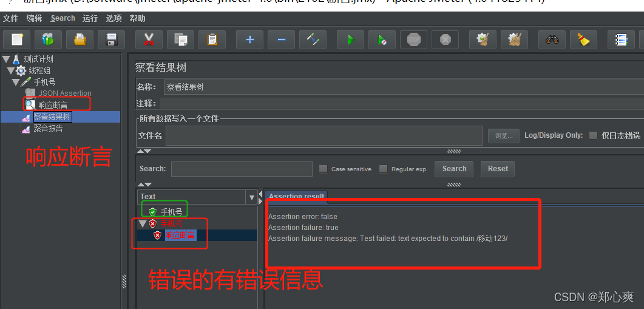Viewport: 644px width, 309px height.
Task: Click the divider arrows above Search field
Action: 144,151
